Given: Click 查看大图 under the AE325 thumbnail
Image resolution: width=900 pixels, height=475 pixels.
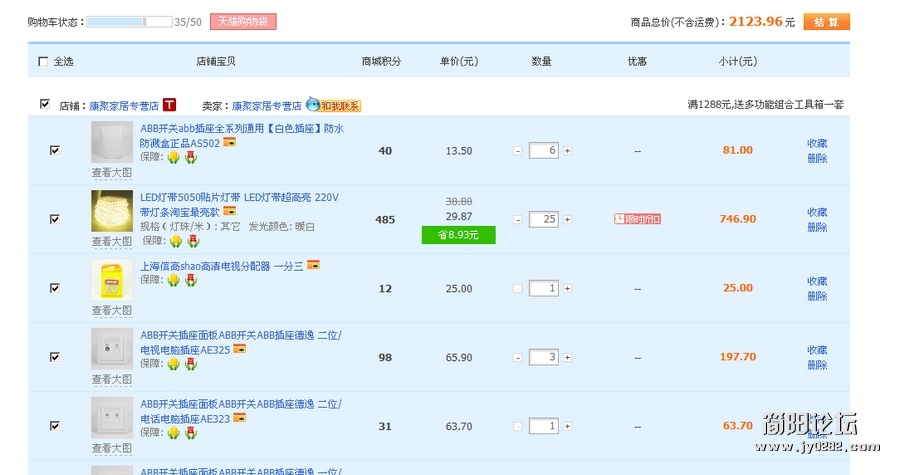Looking at the screenshot, I should pos(112,379).
